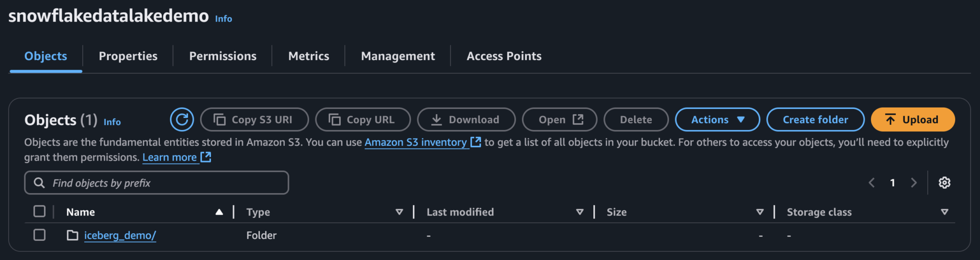Select all objects header checkbox

tap(40, 211)
